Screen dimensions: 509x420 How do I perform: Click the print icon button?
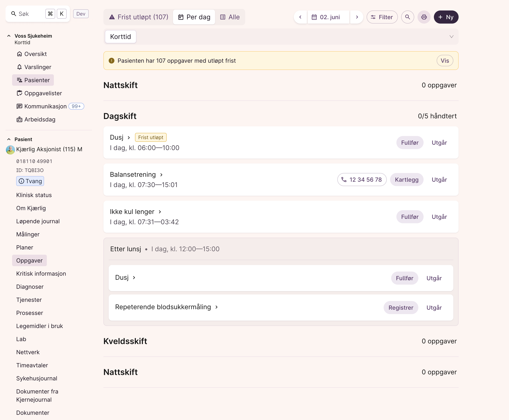click(424, 17)
